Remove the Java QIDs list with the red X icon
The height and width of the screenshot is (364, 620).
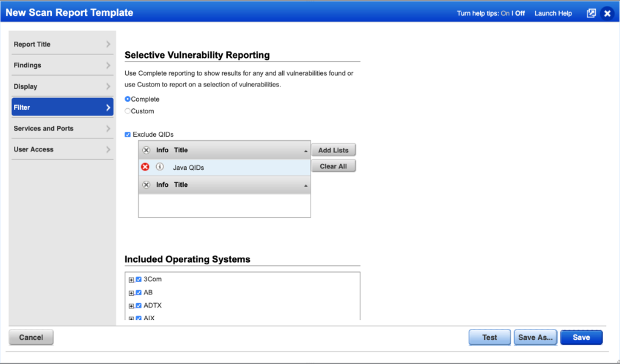tap(145, 167)
